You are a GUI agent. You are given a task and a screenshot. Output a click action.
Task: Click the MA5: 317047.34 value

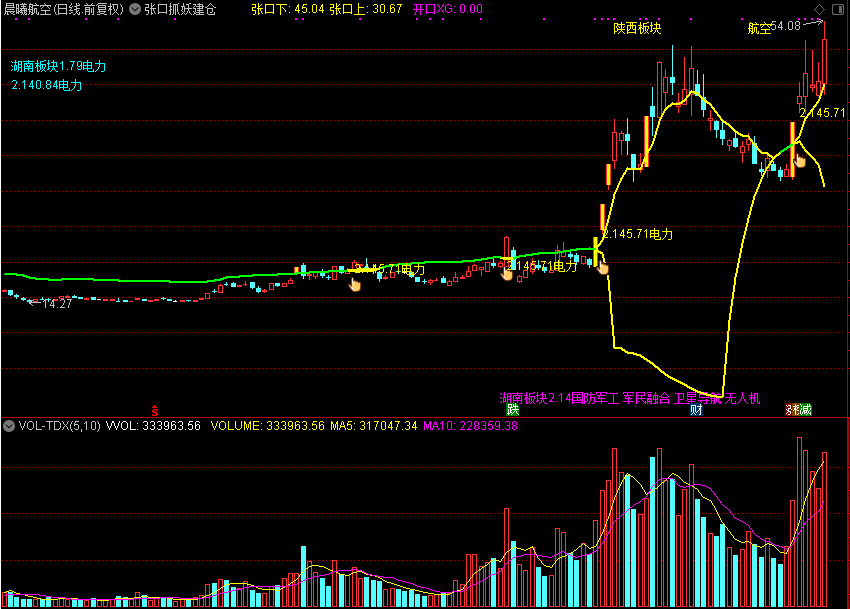point(374,426)
